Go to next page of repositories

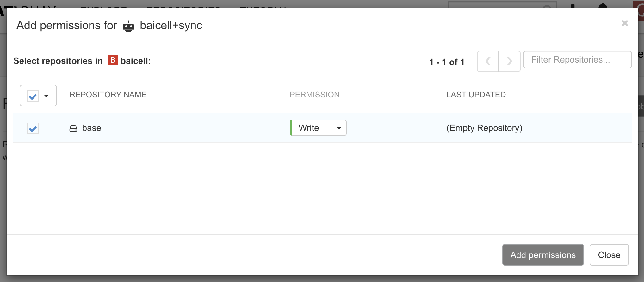coord(509,61)
